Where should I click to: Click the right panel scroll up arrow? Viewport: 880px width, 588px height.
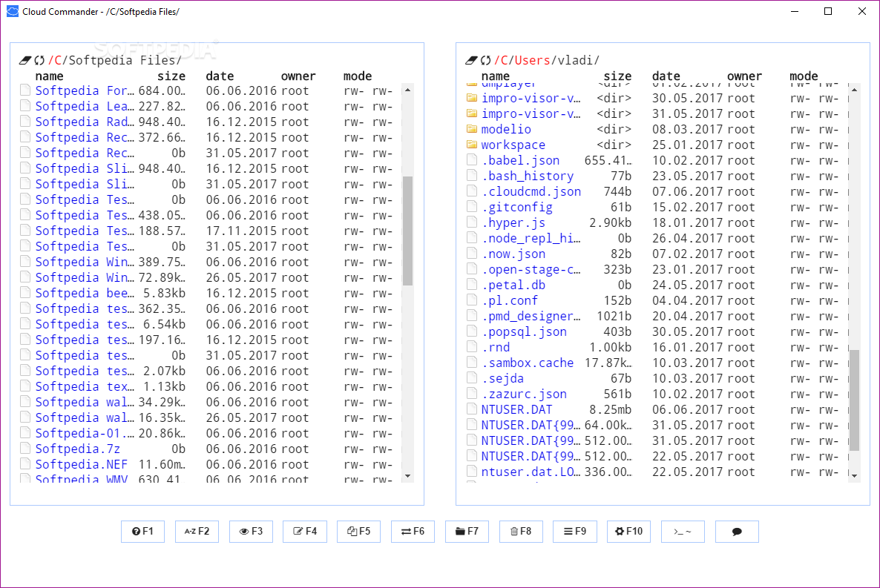click(854, 90)
